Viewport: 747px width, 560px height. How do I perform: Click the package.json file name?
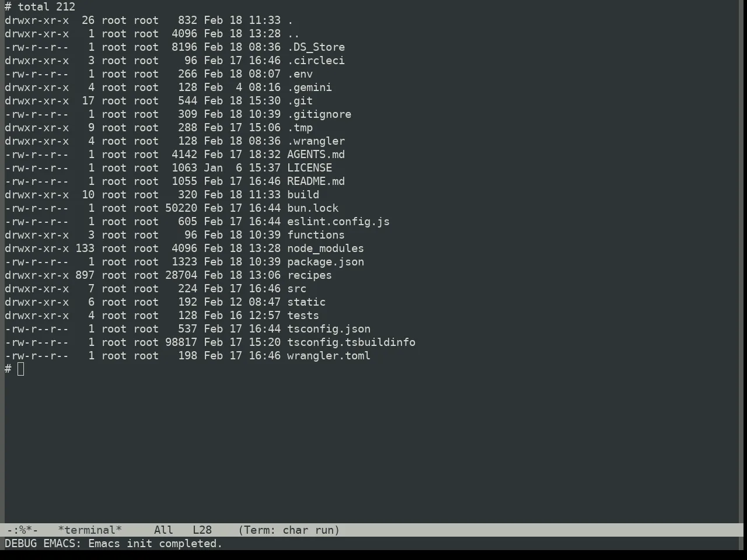[x=326, y=262]
